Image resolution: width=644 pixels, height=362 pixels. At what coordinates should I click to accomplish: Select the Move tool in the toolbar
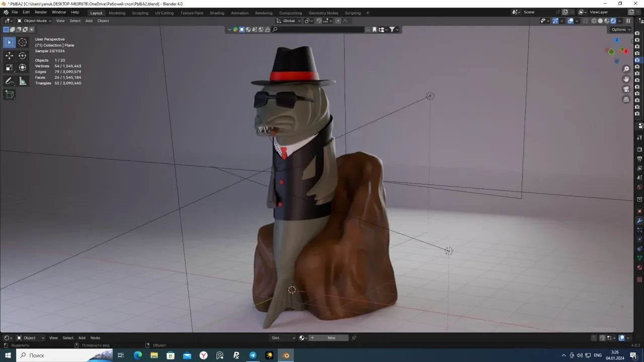(x=9, y=56)
